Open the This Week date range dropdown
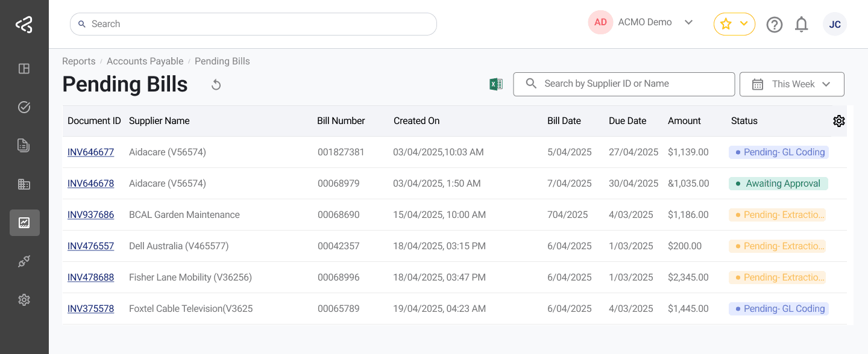Viewport: 868px width, 354px height. (x=791, y=84)
